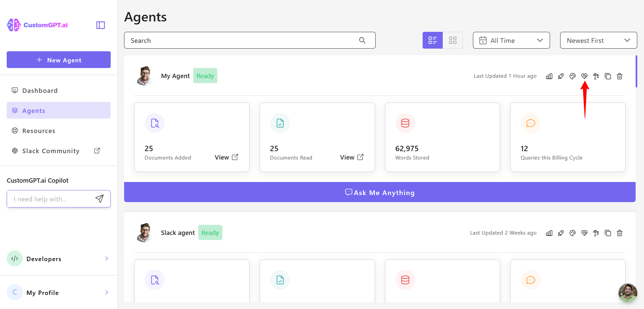The image size is (644, 309).
Task: Click the Documents Added icon in Slack agent
Action: pos(155,280)
